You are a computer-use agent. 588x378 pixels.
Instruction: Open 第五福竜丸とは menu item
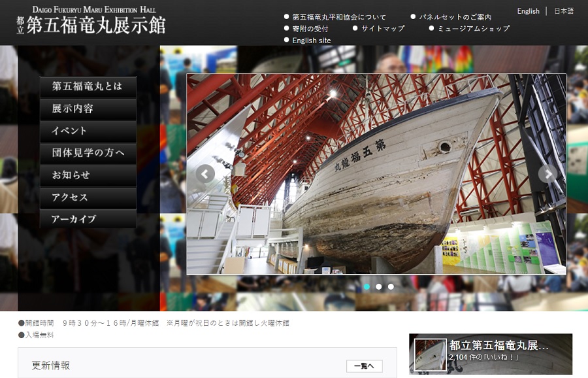point(88,87)
